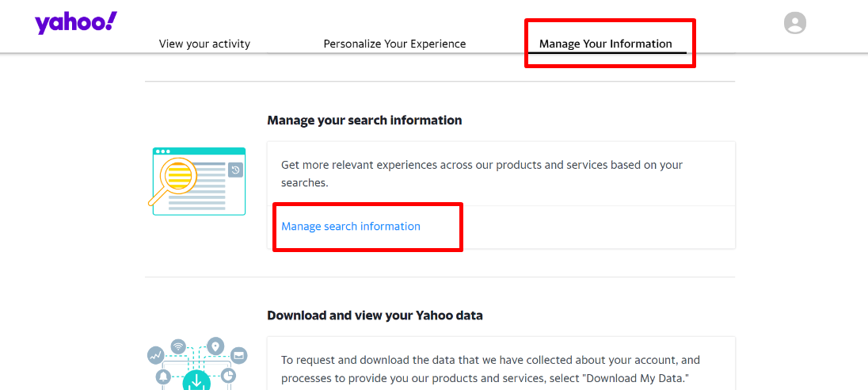Click the three dots on the browser window illustration
The height and width of the screenshot is (390, 868).
tap(163, 151)
